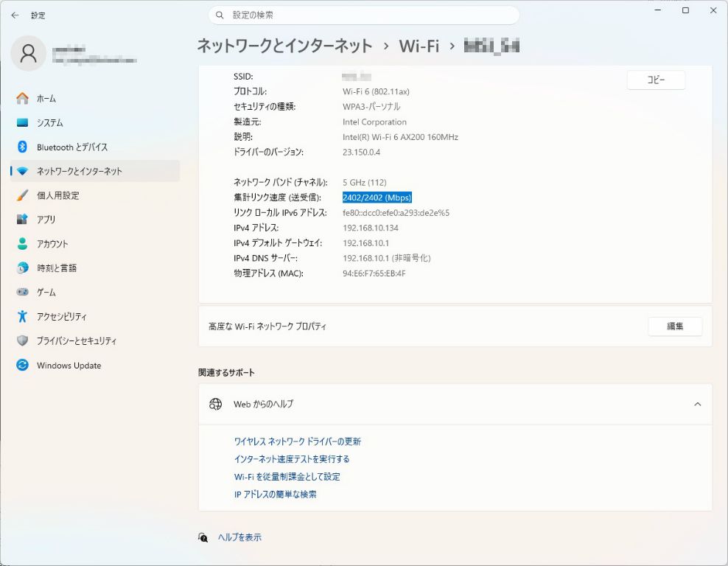
Task: Click the default gateway value 192.168.10.1
Action: point(366,243)
